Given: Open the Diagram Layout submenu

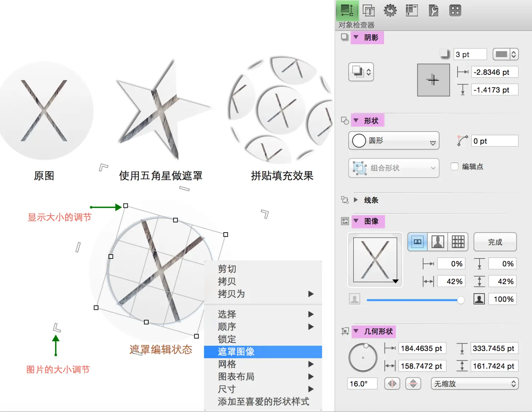Looking at the screenshot, I should (x=263, y=377).
